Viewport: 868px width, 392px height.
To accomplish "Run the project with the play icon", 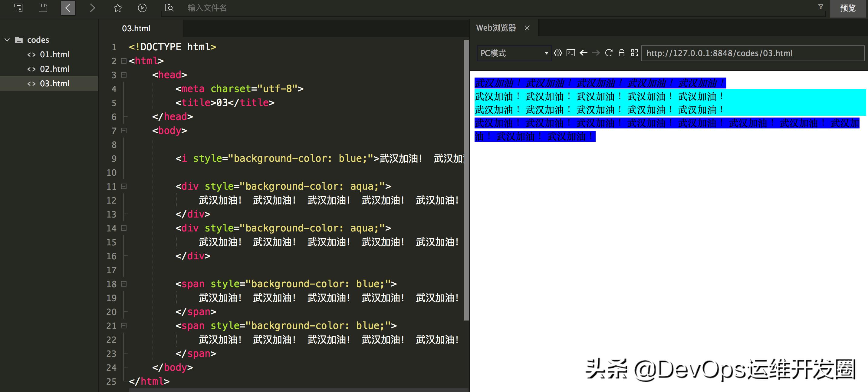I will coord(142,8).
